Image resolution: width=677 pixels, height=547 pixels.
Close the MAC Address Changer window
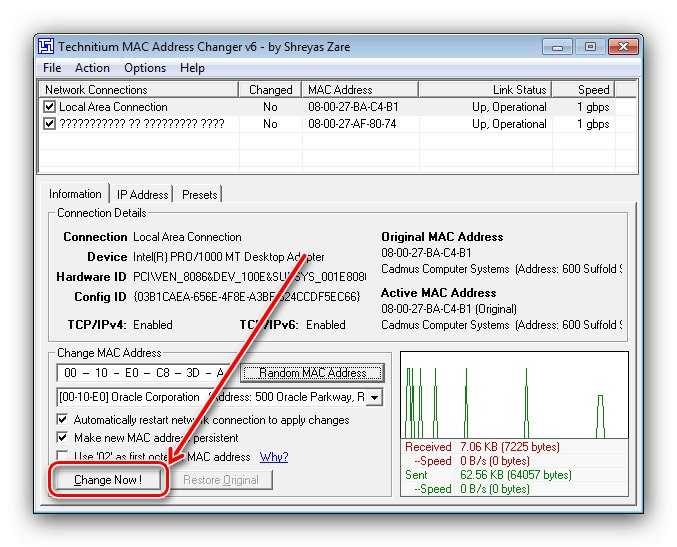[623, 47]
